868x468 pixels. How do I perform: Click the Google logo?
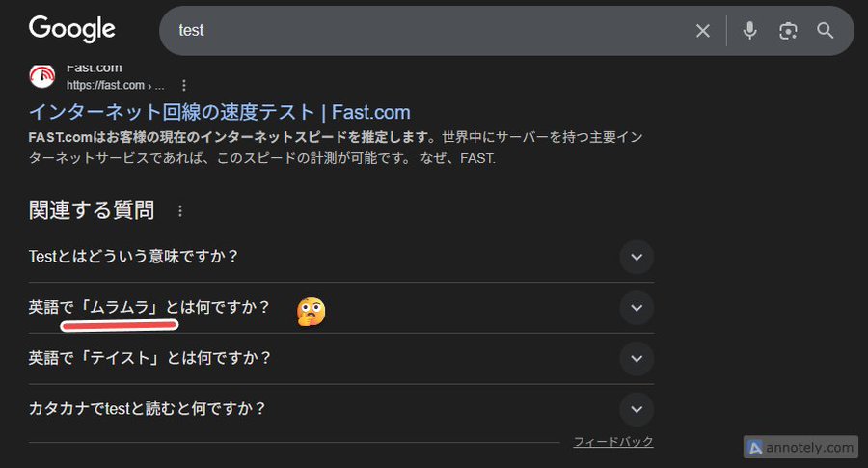tap(72, 29)
